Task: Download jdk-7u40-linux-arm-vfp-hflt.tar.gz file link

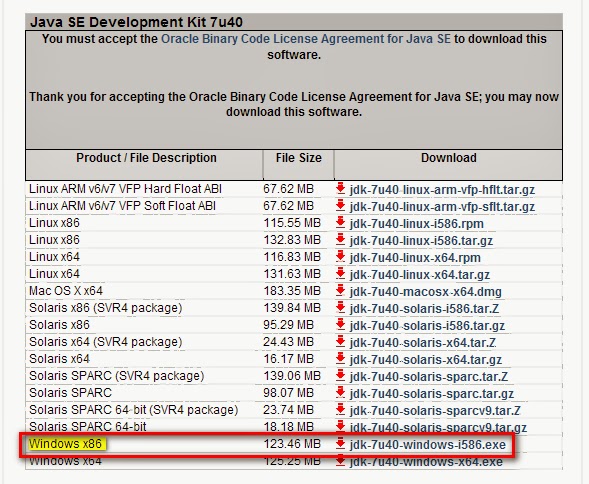Action: pos(442,190)
